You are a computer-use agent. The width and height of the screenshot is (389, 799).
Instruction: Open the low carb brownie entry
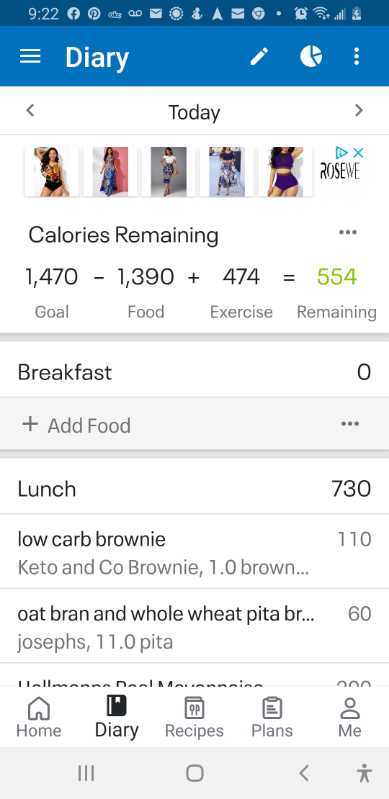pyautogui.click(x=194, y=552)
